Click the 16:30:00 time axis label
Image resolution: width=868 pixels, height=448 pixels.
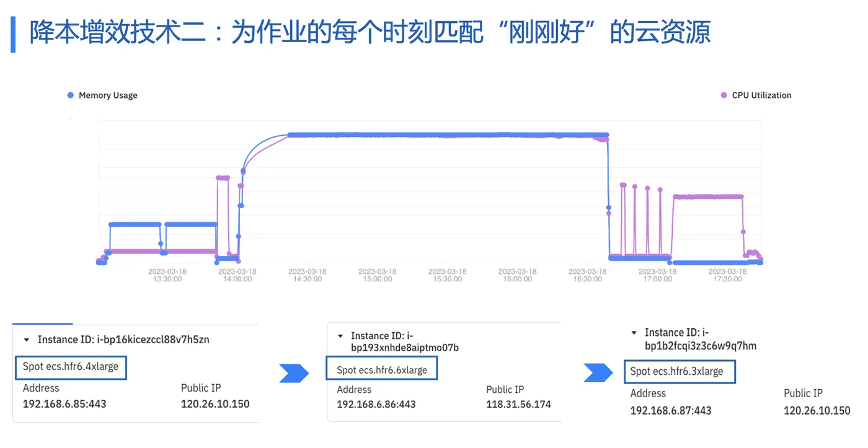point(588,275)
